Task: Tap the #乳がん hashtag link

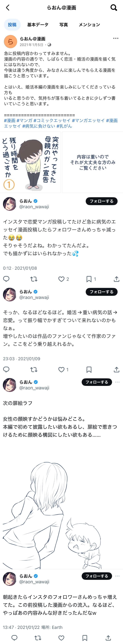Action: coord(64,126)
